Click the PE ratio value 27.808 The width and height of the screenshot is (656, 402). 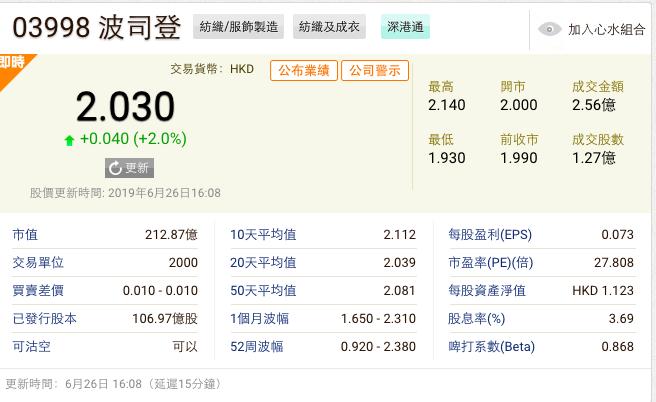click(614, 263)
